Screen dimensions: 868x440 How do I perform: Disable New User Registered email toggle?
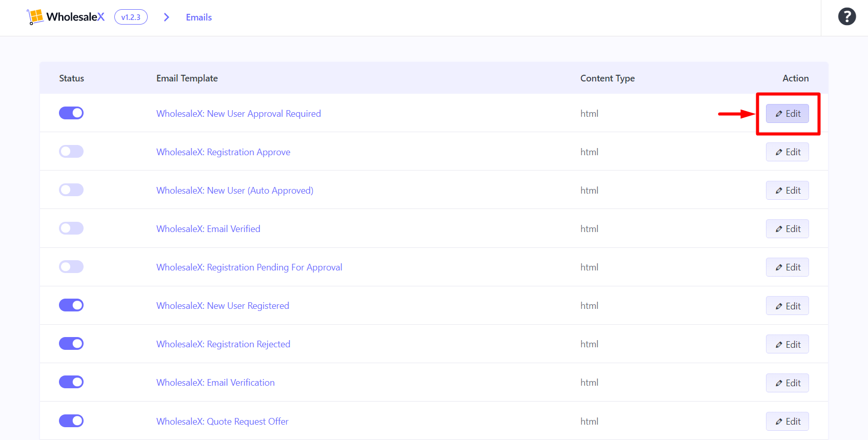[x=71, y=305]
